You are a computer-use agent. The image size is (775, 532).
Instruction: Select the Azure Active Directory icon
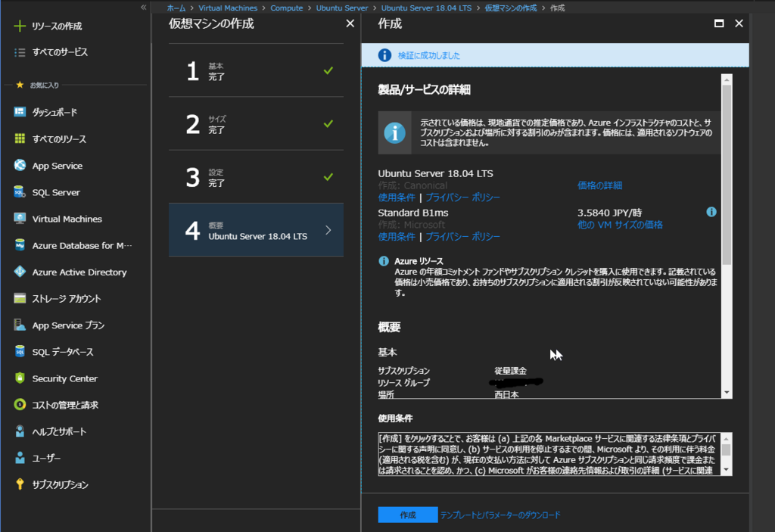click(19, 272)
